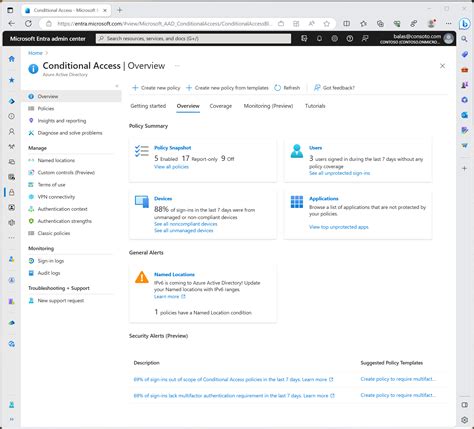Go back with the browser back arrow
This screenshot has height=429, width=474.
click(12, 24)
